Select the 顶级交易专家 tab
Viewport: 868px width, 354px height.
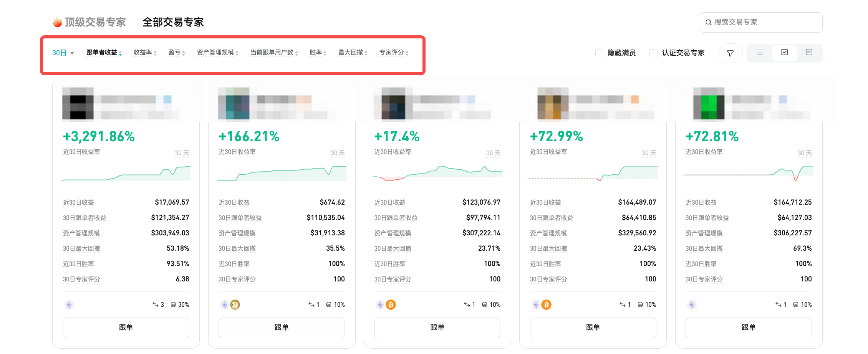95,22
